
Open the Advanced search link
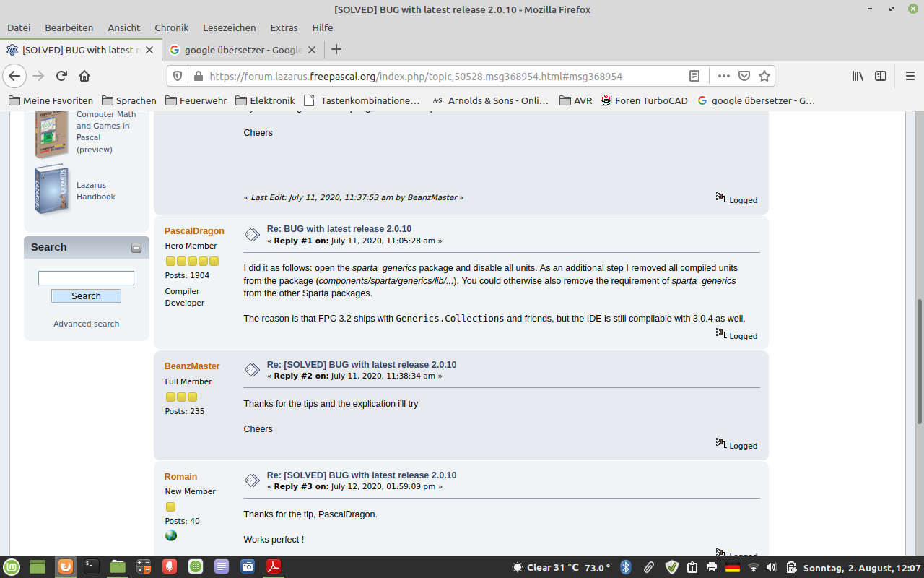click(x=86, y=324)
